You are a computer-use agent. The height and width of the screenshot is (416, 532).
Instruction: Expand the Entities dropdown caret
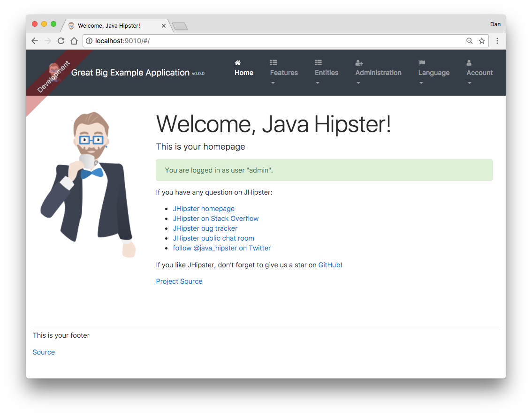318,83
